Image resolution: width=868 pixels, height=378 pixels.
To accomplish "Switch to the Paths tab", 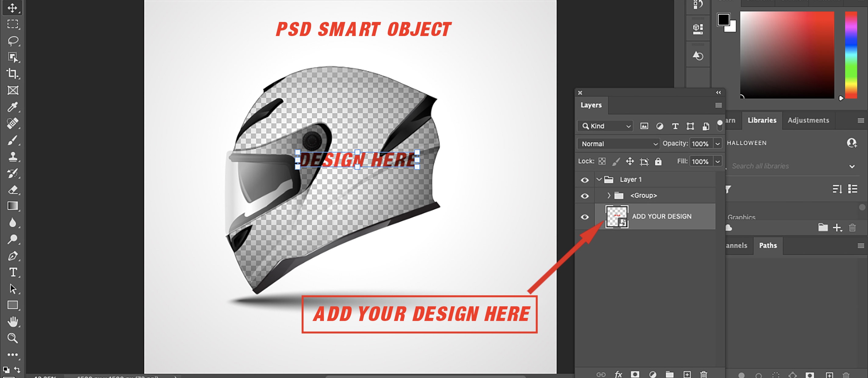I will point(768,246).
